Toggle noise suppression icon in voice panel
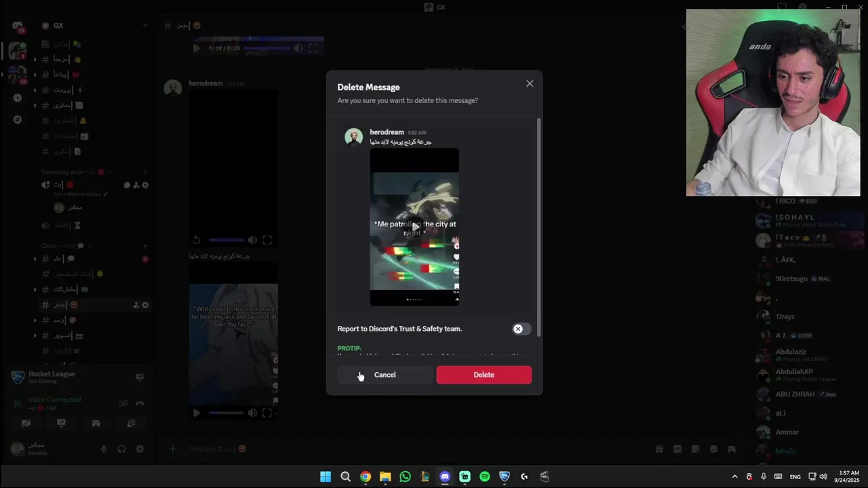 [123, 403]
